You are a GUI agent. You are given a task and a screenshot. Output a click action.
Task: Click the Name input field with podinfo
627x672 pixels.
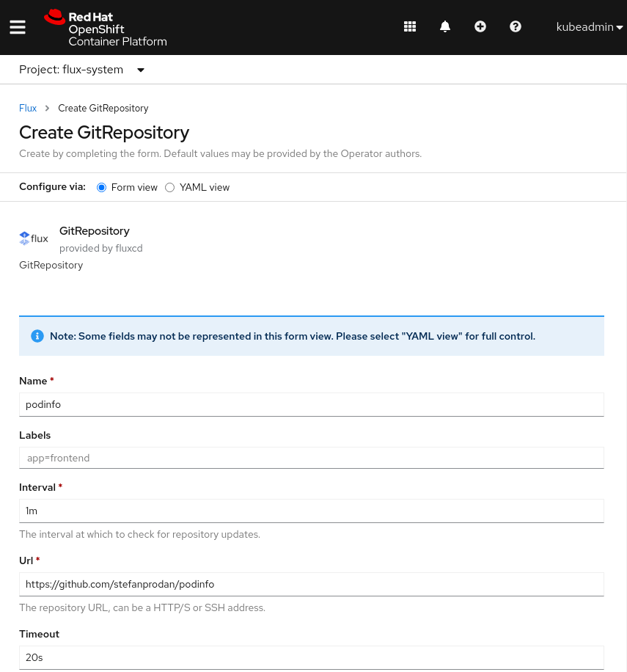(311, 404)
